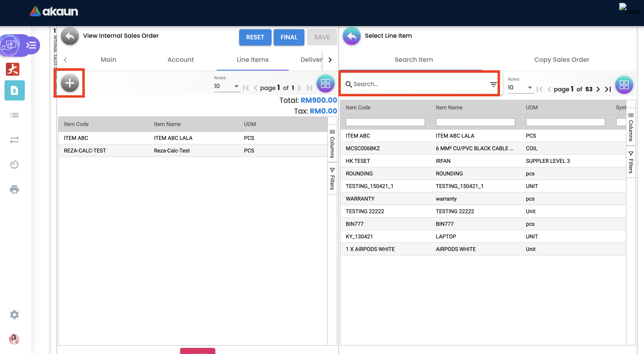644x354 pixels.
Task: Open the settings gear in the sidebar
Action: [14, 315]
